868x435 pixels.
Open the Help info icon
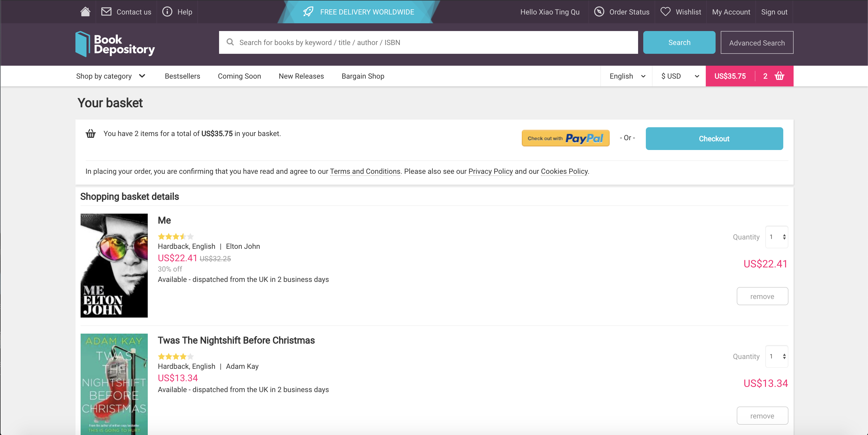(x=167, y=12)
